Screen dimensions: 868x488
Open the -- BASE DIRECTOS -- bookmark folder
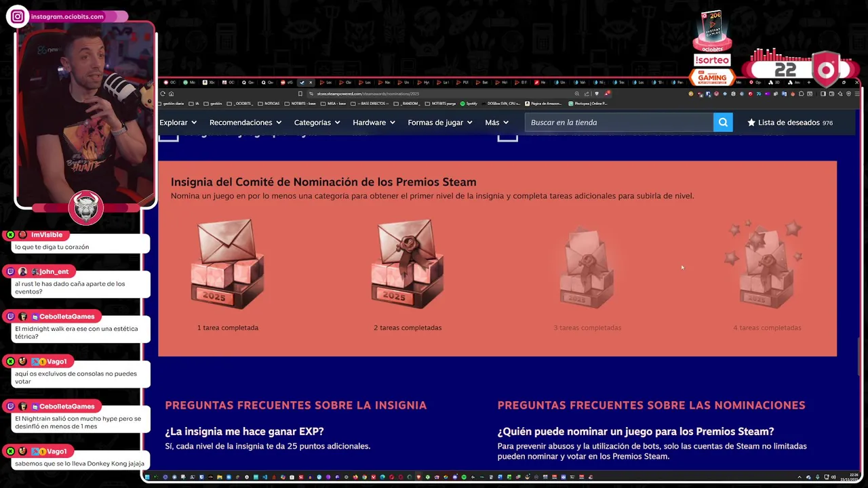coord(370,104)
